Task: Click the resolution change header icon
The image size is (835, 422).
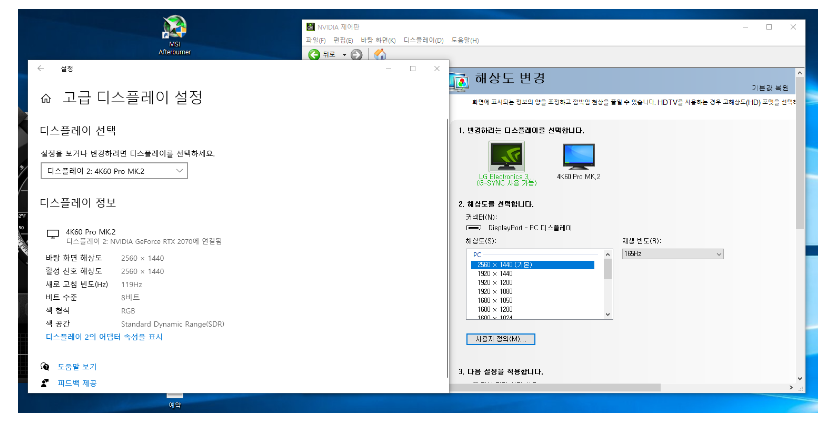Action: [460, 80]
